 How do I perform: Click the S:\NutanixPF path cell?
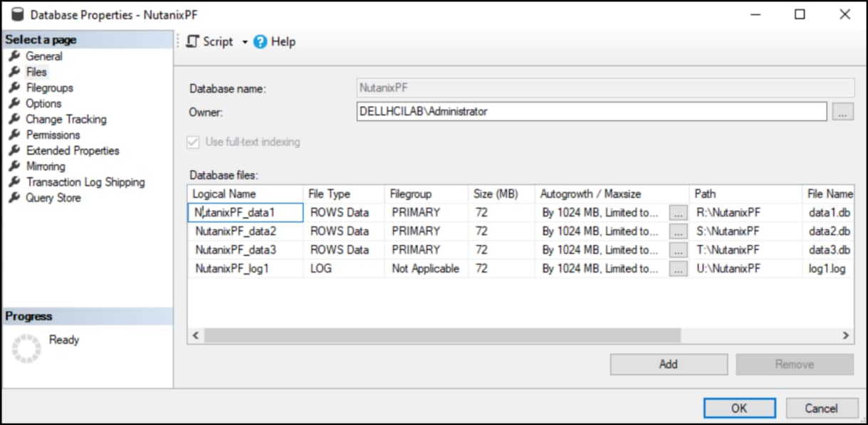coord(746,231)
